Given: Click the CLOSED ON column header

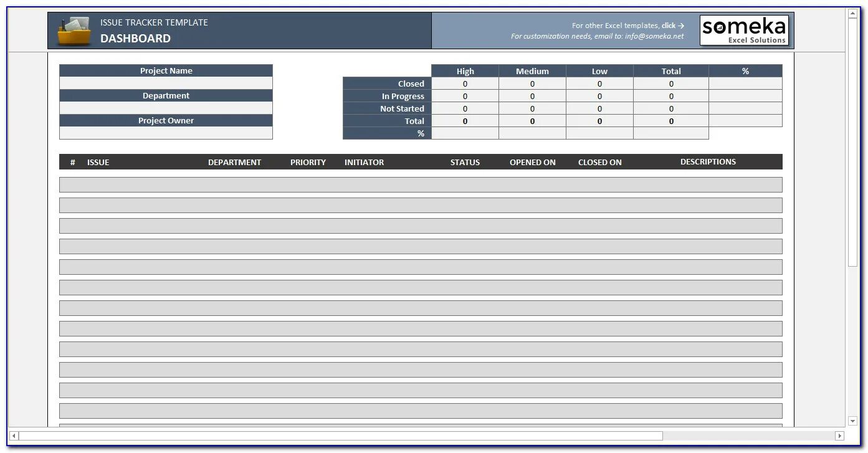Looking at the screenshot, I should point(599,162).
